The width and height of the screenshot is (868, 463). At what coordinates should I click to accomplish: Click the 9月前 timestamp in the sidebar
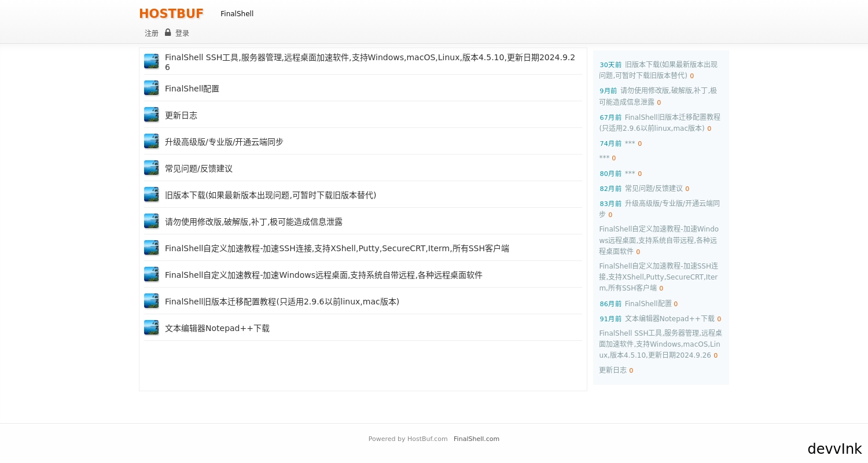click(608, 91)
